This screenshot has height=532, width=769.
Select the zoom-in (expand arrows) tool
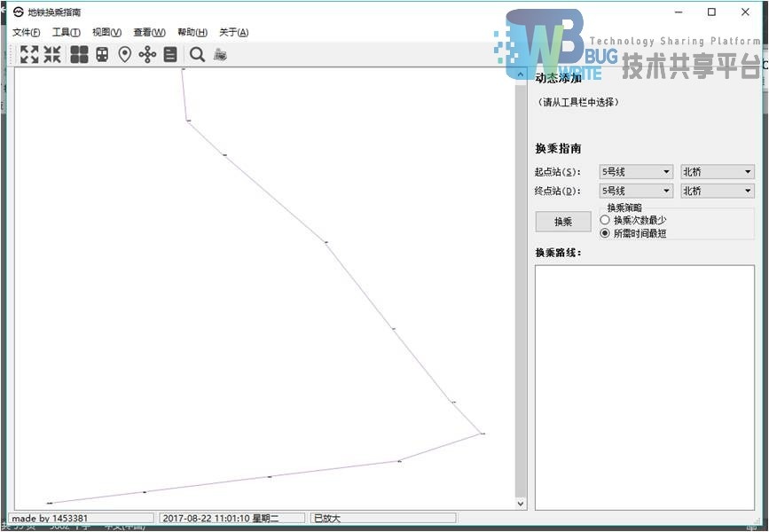click(27, 53)
